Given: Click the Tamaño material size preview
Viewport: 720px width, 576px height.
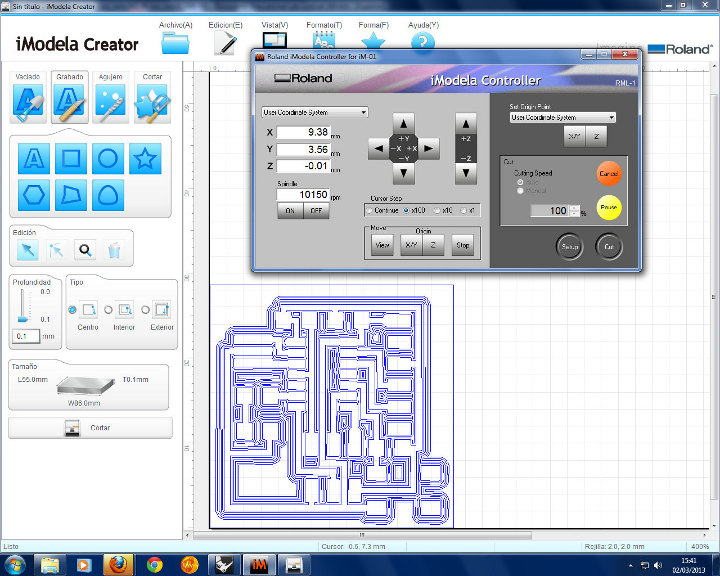Looking at the screenshot, I should click(85, 385).
